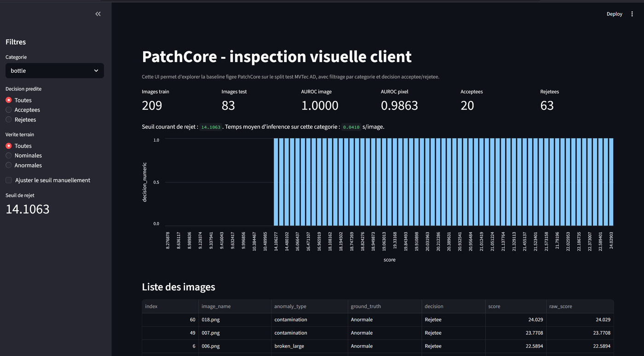
Task: Sort table by ground_truth column header
Action: pyautogui.click(x=385, y=306)
